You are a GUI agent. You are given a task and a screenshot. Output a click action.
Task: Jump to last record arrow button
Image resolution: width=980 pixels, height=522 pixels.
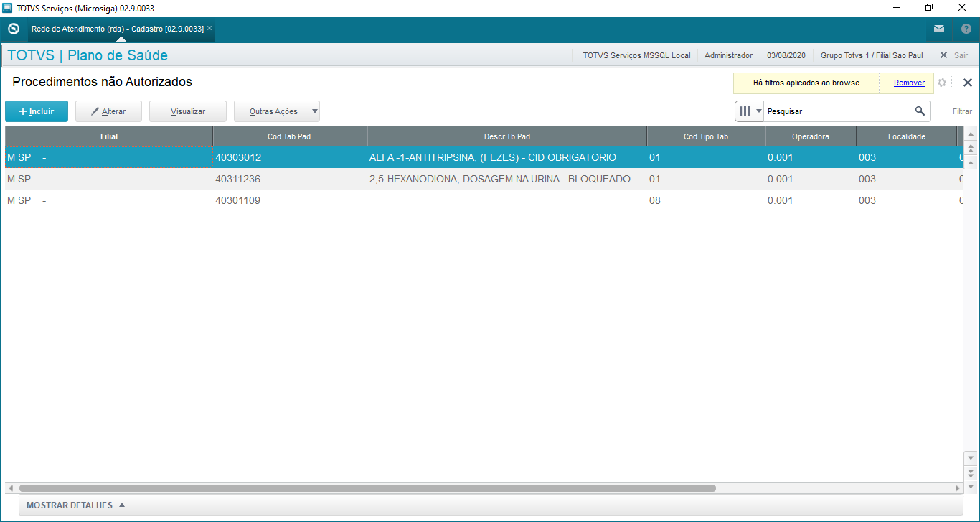point(971,488)
